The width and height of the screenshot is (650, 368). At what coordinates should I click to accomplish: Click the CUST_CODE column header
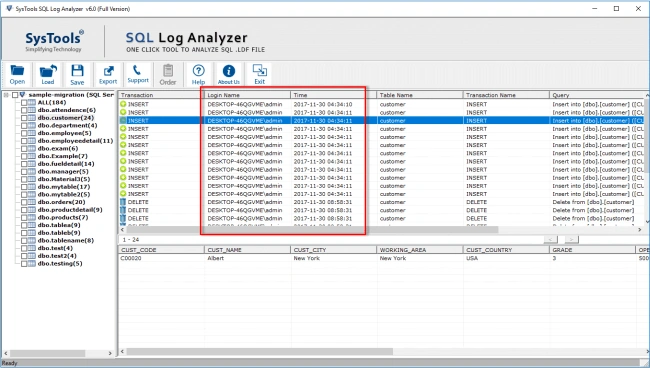[x=161, y=250]
